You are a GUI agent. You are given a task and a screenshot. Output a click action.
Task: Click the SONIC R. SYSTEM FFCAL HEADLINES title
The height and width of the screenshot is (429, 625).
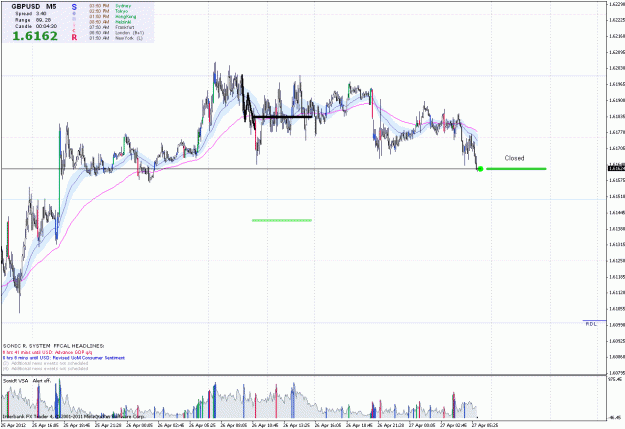click(x=53, y=346)
